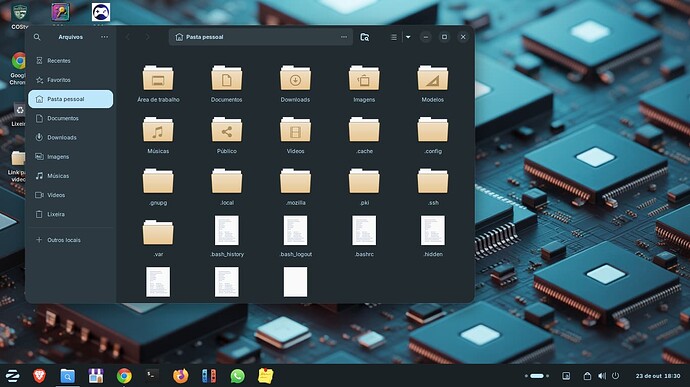Click Outros locais in the sidebar

tap(70, 240)
